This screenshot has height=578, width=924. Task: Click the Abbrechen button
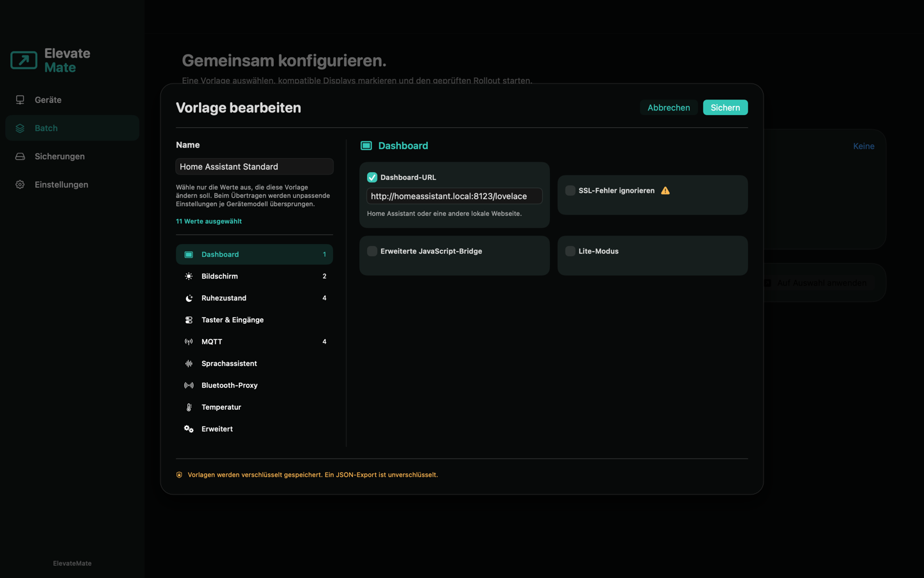click(x=669, y=107)
